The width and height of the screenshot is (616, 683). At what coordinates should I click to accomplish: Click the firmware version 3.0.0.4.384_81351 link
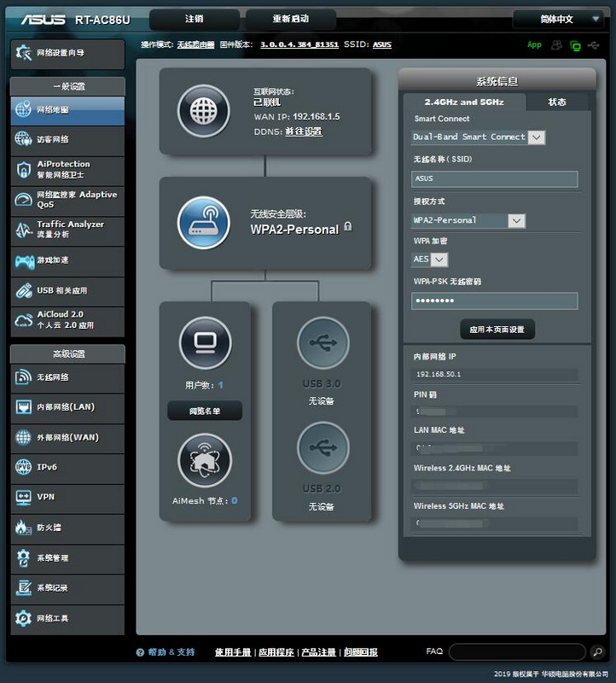299,44
